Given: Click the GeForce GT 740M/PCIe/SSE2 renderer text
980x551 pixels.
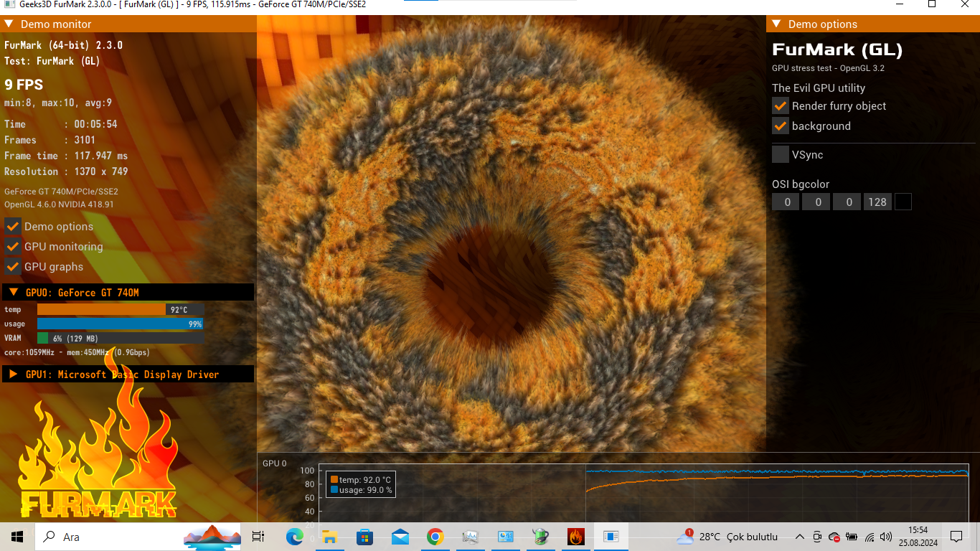Looking at the screenshot, I should click(x=61, y=192).
